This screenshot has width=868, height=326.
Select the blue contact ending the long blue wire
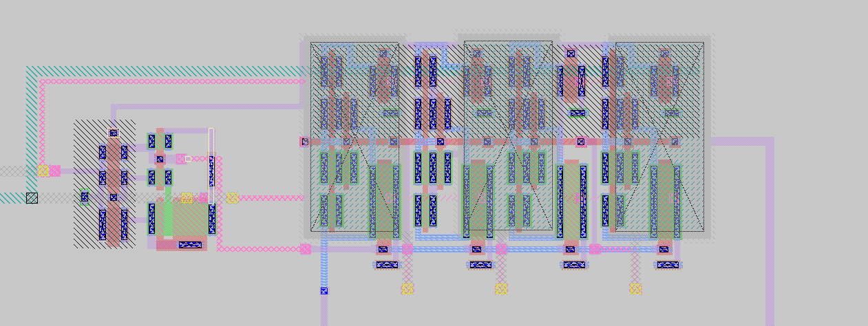[x=324, y=291]
